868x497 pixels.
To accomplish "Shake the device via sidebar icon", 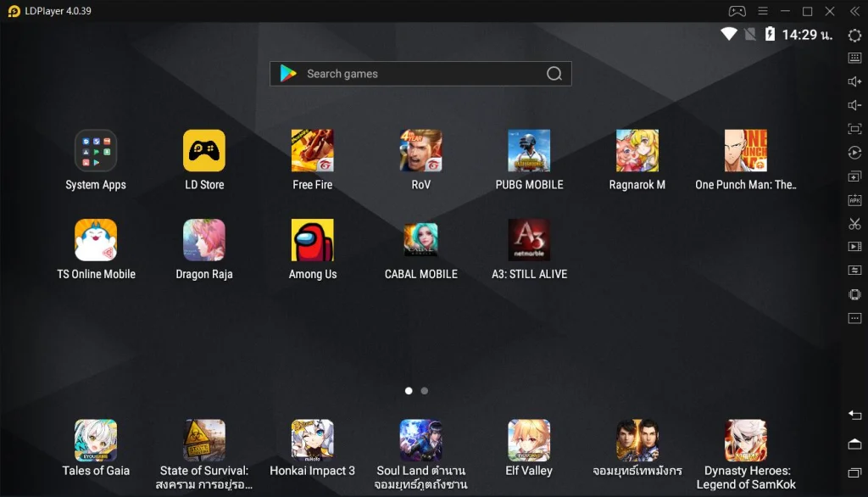I will coord(854,294).
